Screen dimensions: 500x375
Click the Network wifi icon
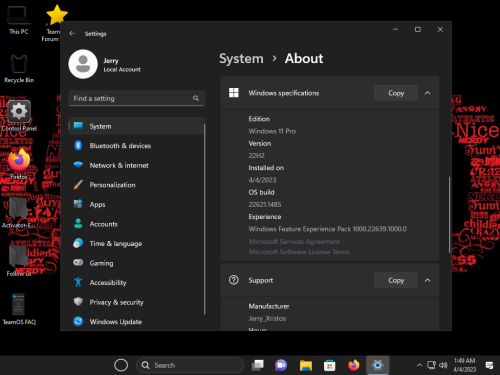[78, 165]
